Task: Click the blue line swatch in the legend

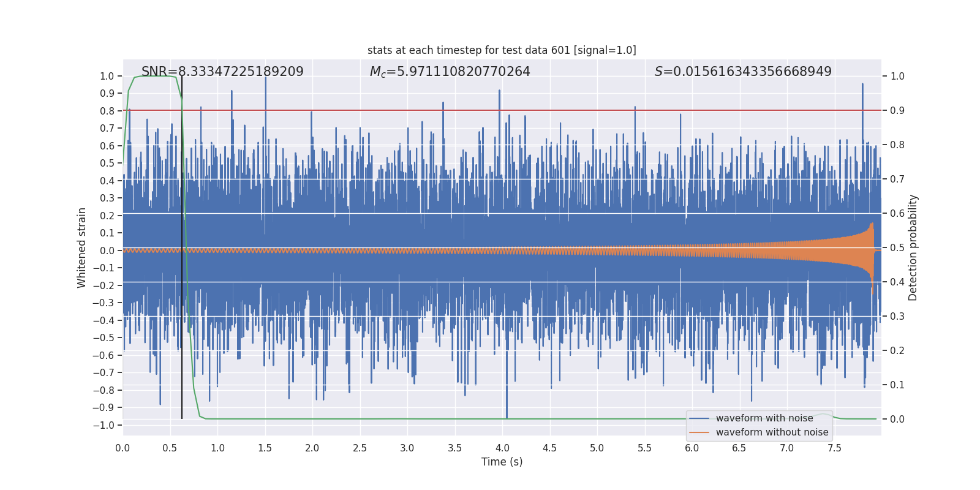Action: [699, 418]
